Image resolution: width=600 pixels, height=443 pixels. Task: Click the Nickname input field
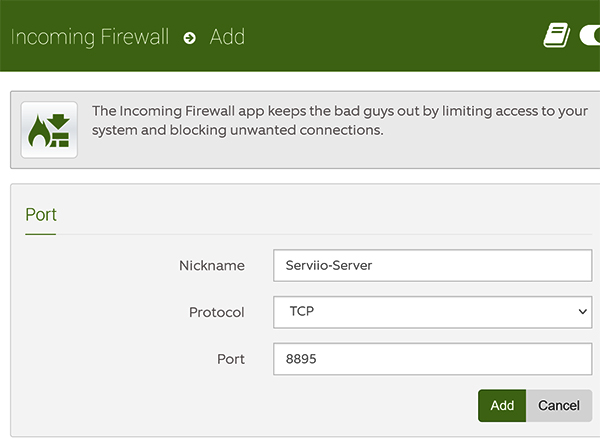pos(432,265)
